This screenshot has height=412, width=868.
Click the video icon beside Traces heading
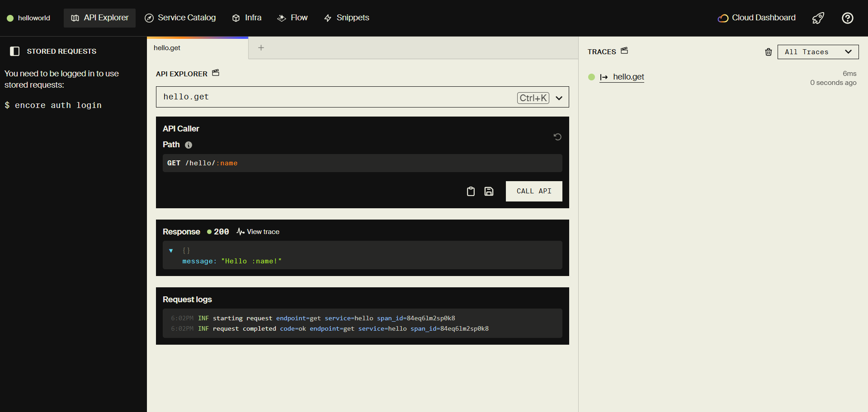tap(624, 51)
